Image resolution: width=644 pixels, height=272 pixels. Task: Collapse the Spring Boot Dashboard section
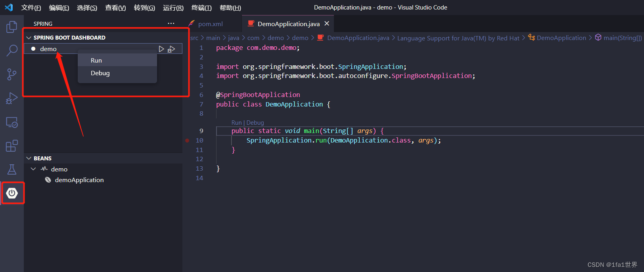coord(29,38)
